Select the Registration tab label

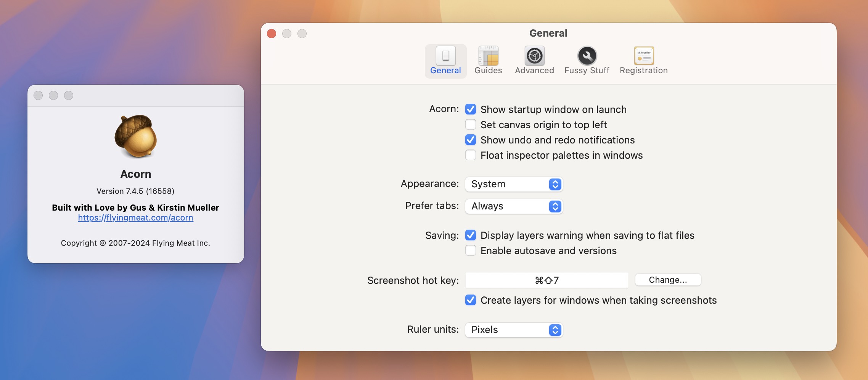point(644,71)
